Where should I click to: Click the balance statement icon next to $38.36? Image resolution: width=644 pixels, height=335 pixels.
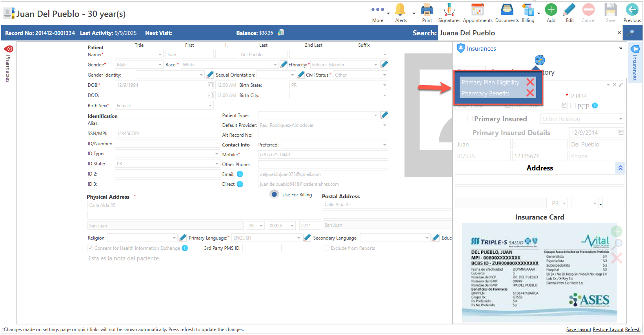coord(281,33)
